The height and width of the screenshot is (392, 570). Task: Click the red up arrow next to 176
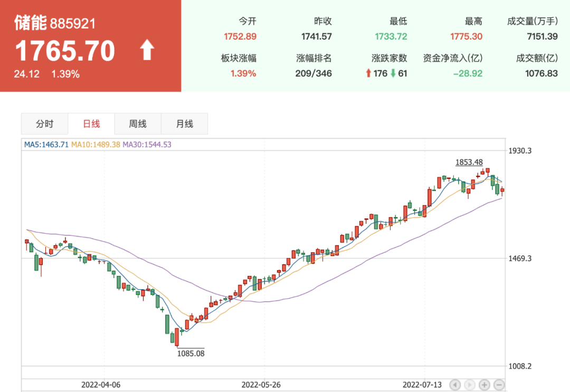coord(368,73)
